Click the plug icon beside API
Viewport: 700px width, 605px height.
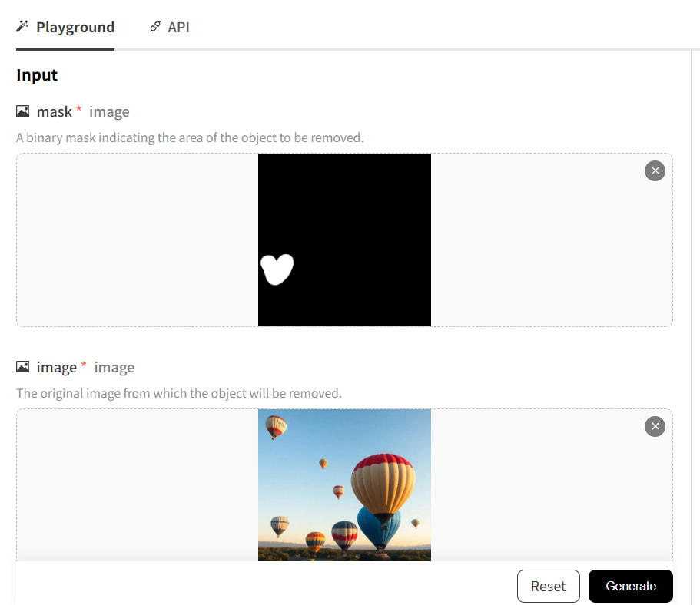pyautogui.click(x=155, y=28)
